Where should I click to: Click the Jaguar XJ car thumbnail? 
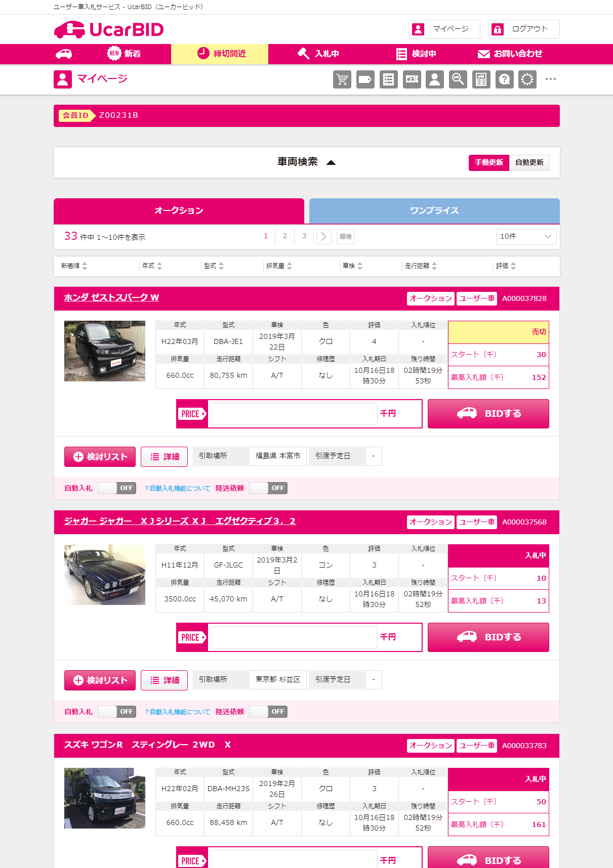pos(105,575)
